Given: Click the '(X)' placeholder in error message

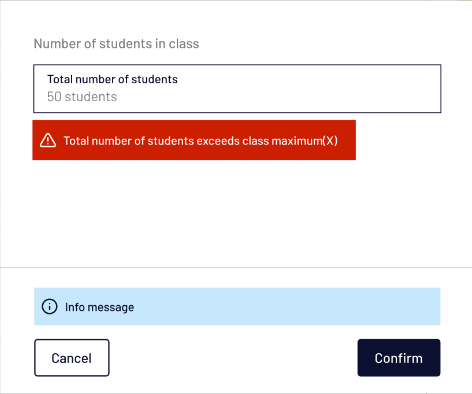Looking at the screenshot, I should click(330, 141).
